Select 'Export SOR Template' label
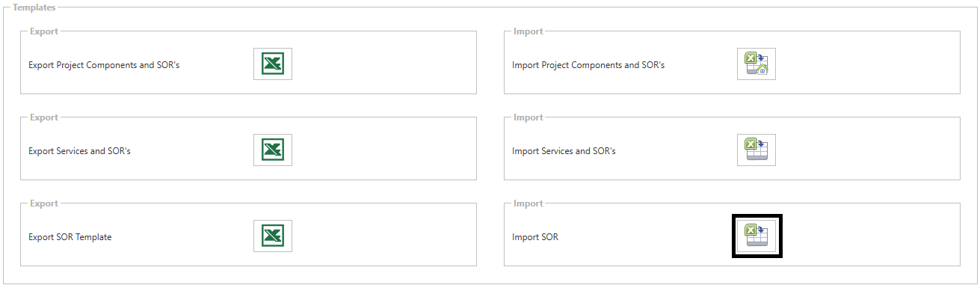Viewport: 980px width, 285px height. 70,237
